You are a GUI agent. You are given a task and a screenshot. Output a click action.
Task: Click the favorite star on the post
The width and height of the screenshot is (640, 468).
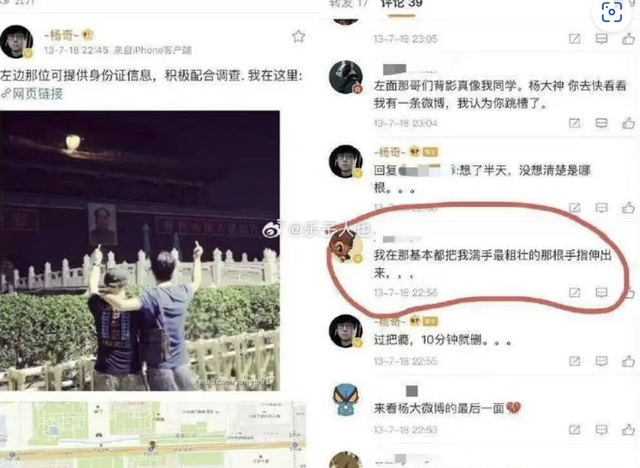click(x=298, y=36)
